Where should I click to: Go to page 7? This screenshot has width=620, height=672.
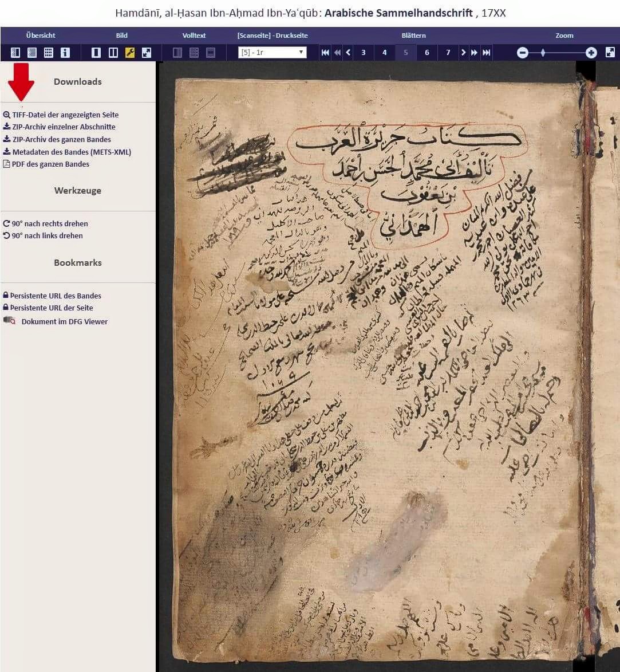448,52
